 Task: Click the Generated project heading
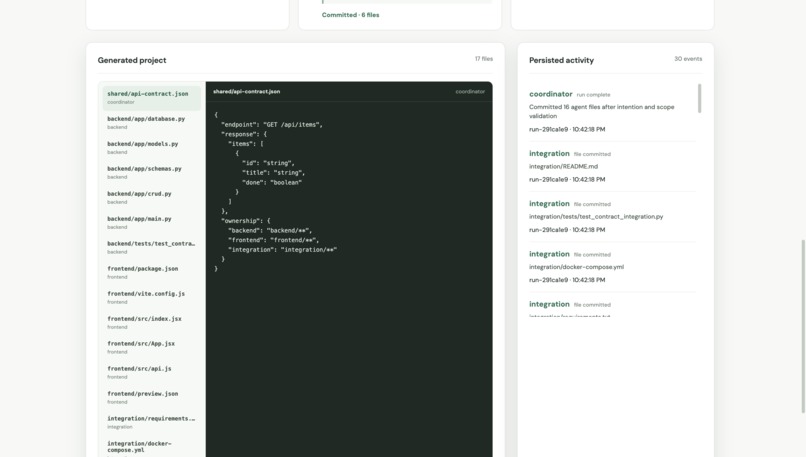point(132,60)
